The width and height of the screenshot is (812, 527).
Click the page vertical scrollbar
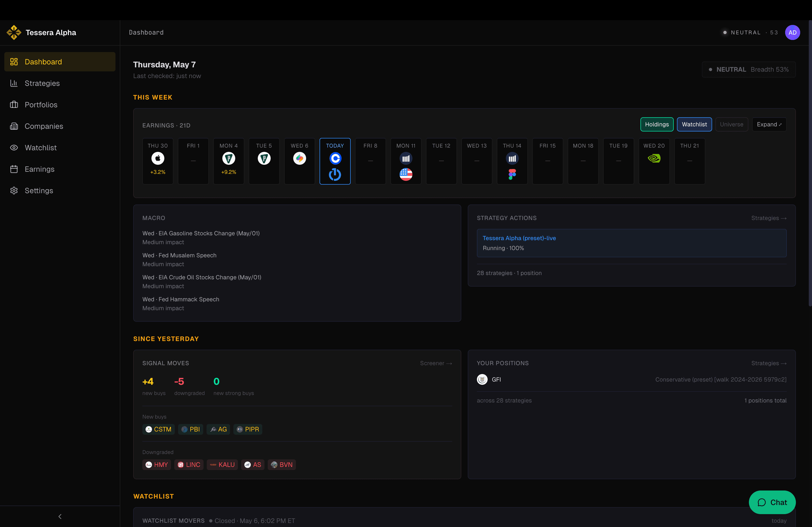810,164
